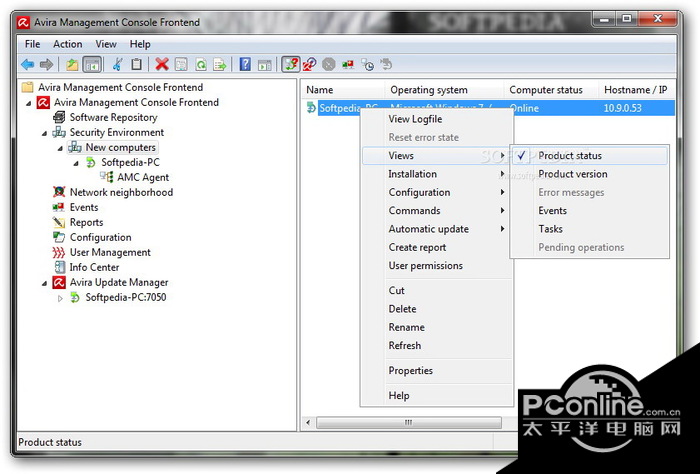
Task: Choose Help at bottom of context menu
Action: [437, 395]
